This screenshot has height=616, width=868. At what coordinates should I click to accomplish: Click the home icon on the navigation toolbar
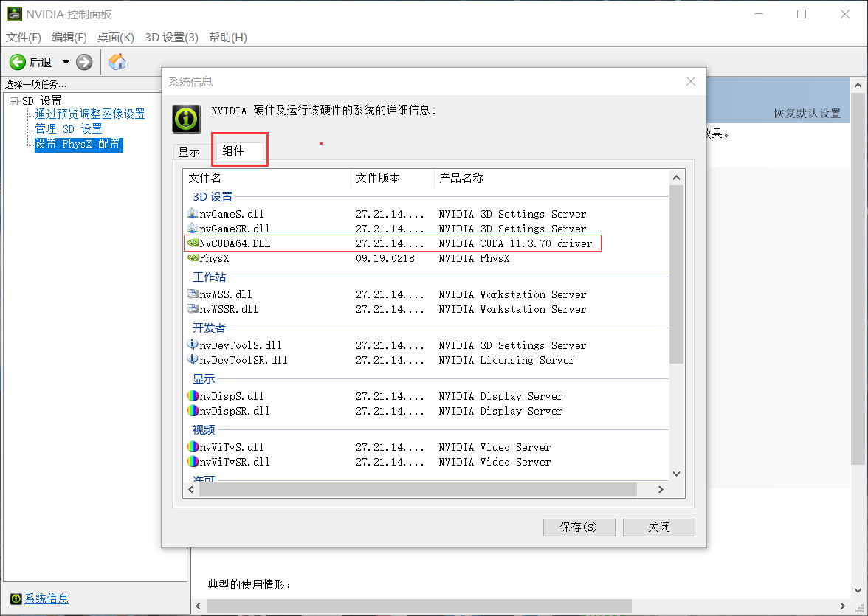[x=117, y=62]
